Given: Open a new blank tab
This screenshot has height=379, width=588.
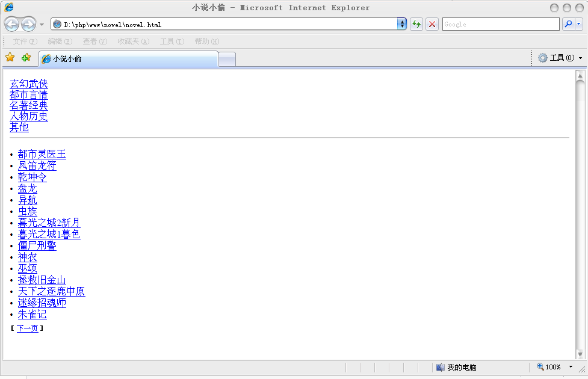Looking at the screenshot, I should [x=227, y=59].
